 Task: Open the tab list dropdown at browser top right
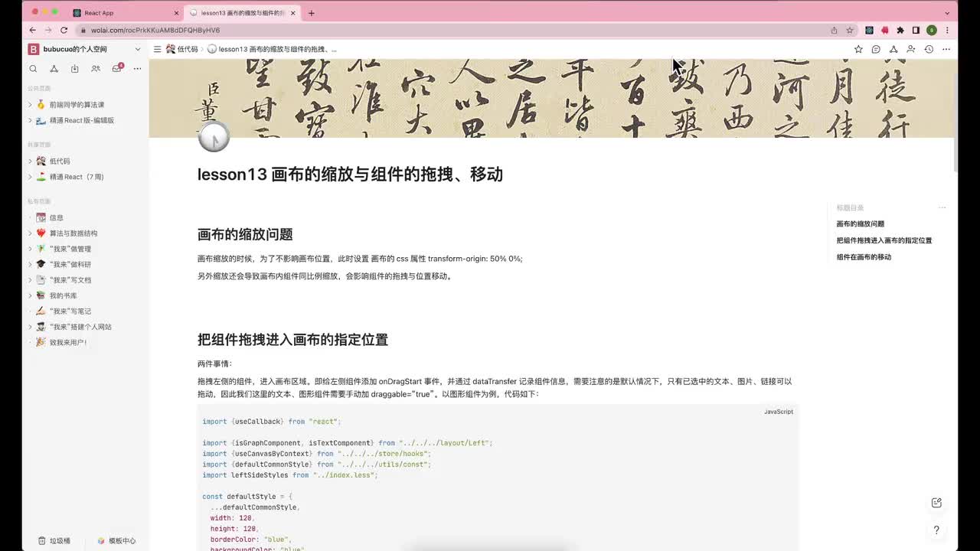(x=947, y=12)
